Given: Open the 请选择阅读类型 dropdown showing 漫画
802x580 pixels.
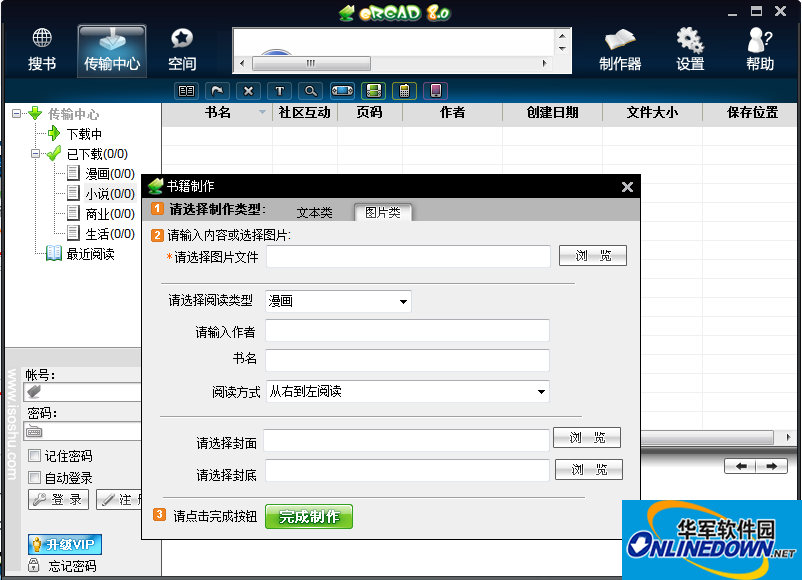Looking at the screenshot, I should [x=338, y=301].
